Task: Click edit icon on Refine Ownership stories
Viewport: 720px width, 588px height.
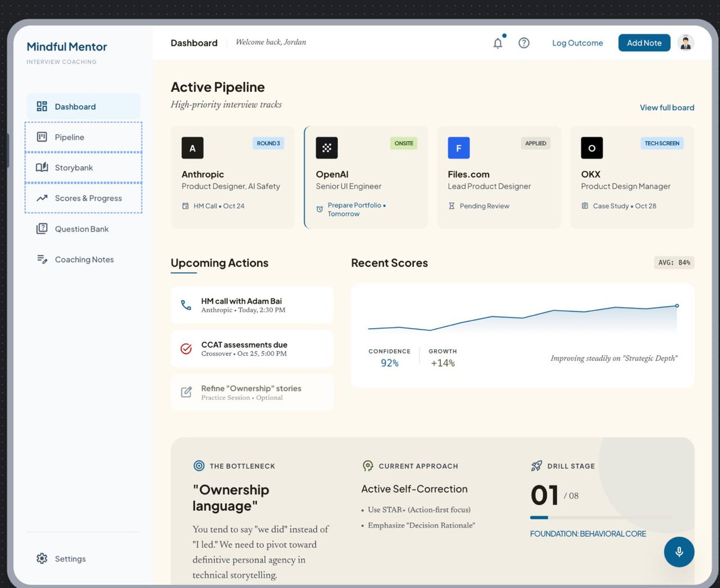Action: tap(186, 392)
